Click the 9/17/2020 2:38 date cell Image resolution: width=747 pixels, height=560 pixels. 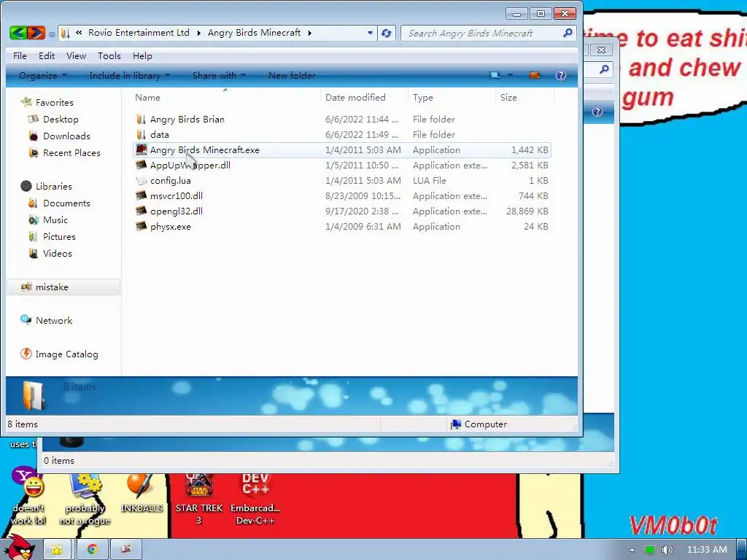click(x=362, y=211)
